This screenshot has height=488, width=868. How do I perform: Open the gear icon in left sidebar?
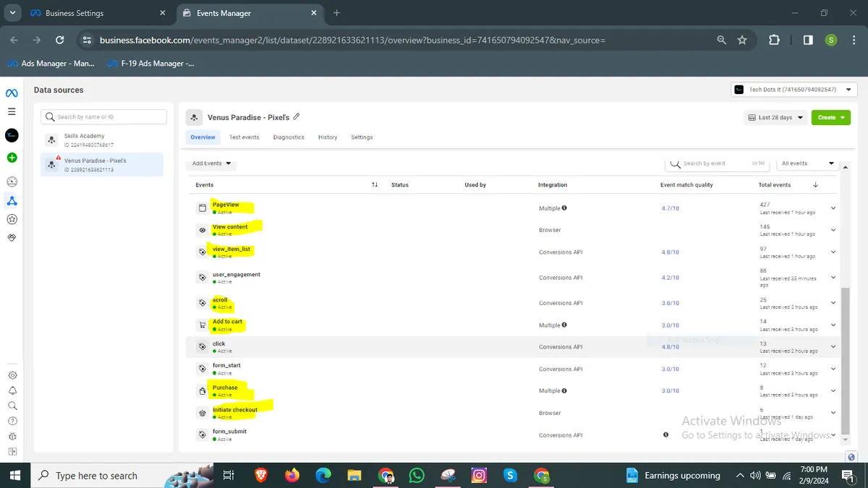click(12, 375)
